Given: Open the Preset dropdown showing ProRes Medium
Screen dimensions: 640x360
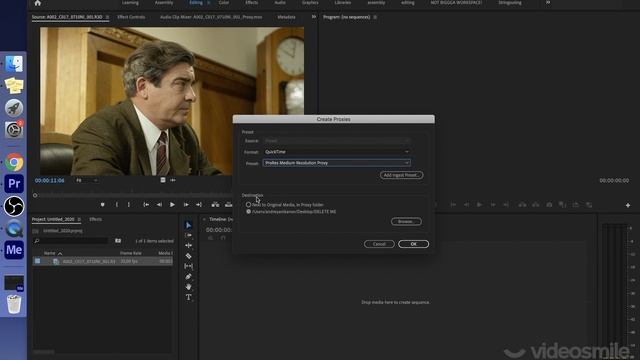Looking at the screenshot, I should coord(336,163).
